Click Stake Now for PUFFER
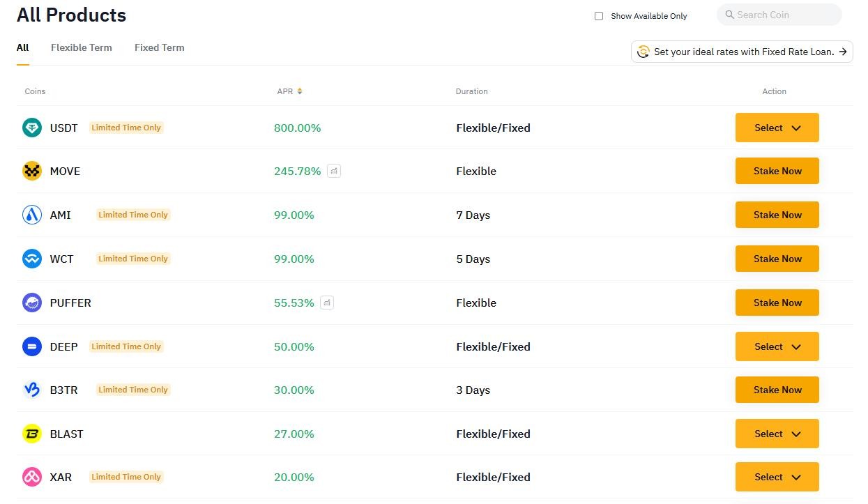Viewport: 868px width, 504px height. (x=777, y=303)
